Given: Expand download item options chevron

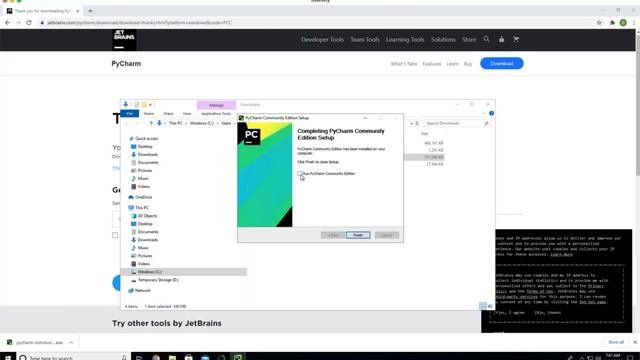Looking at the screenshot, I should pyautogui.click(x=71, y=342).
